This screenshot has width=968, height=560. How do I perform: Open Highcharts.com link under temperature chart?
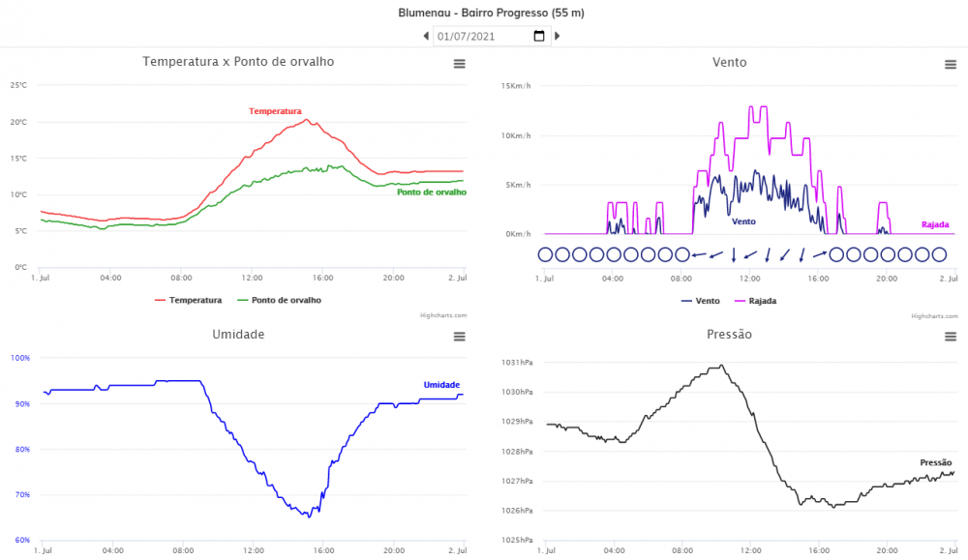(443, 315)
